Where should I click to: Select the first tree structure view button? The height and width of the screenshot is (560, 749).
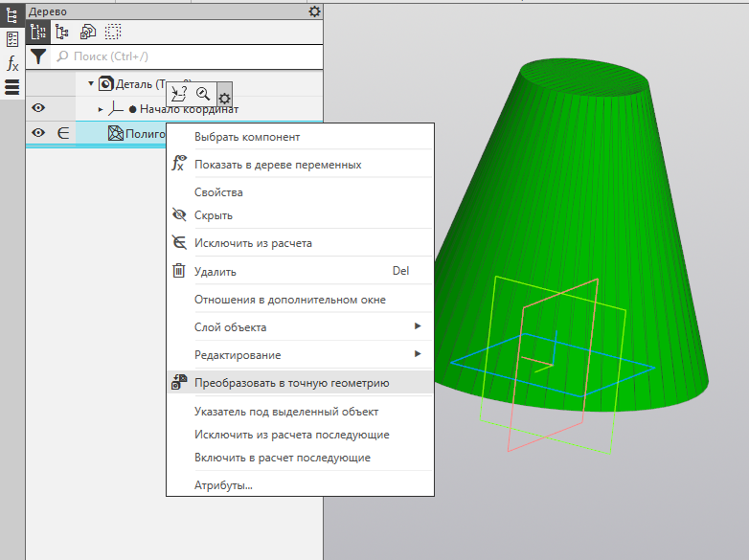click(x=38, y=32)
